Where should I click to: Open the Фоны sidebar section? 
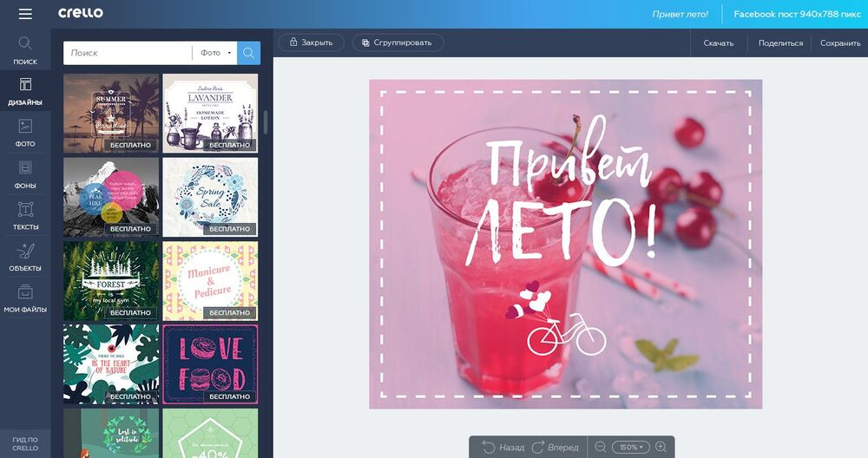click(x=25, y=174)
